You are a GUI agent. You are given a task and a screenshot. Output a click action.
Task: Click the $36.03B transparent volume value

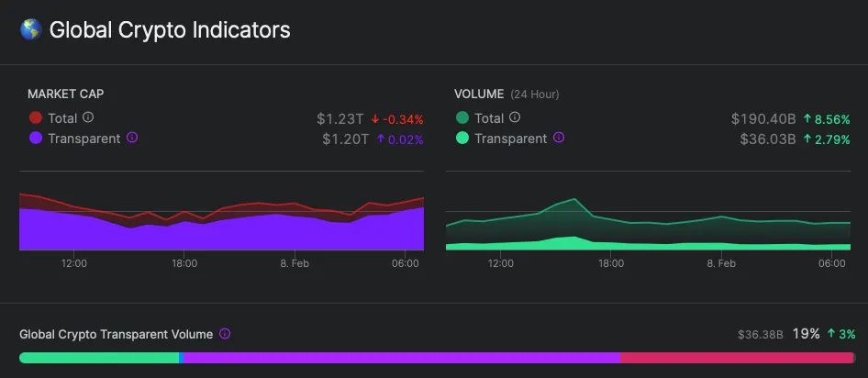tap(768, 139)
